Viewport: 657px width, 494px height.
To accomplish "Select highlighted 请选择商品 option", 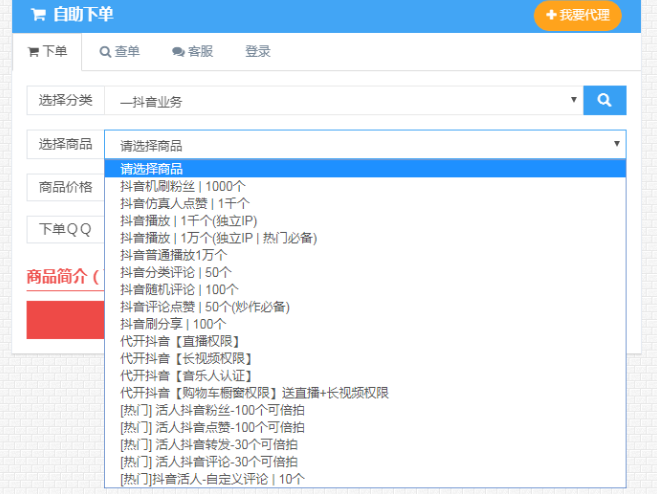I will (365, 169).
